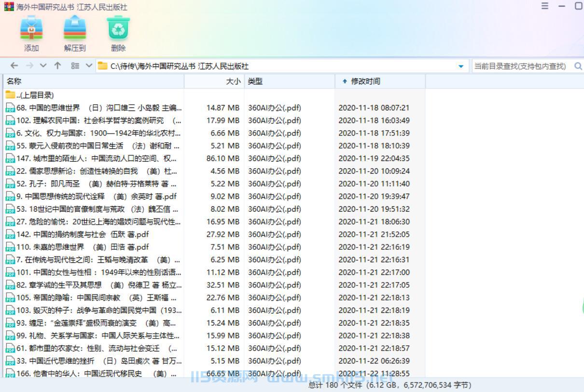Go up to parent folder with the up arrow
The width and height of the screenshot is (584, 392).
(57, 65)
